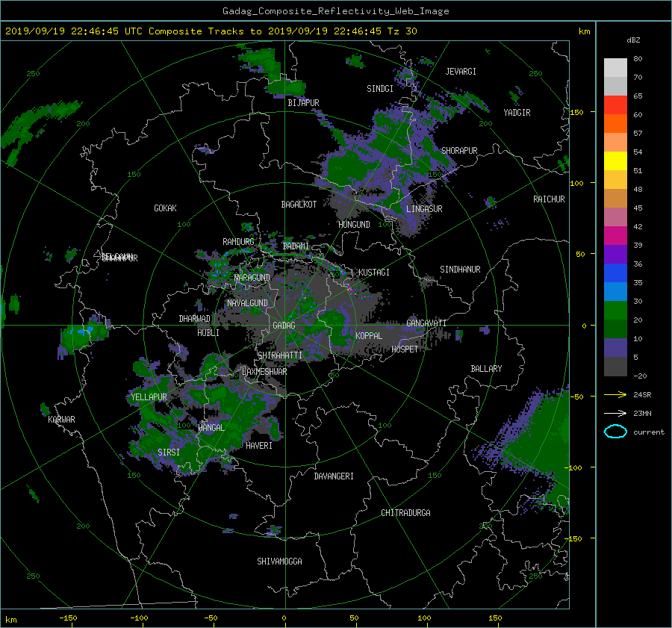The width and height of the screenshot is (672, 628).
Task: Click the BADAMI city label
Action: tap(296, 246)
